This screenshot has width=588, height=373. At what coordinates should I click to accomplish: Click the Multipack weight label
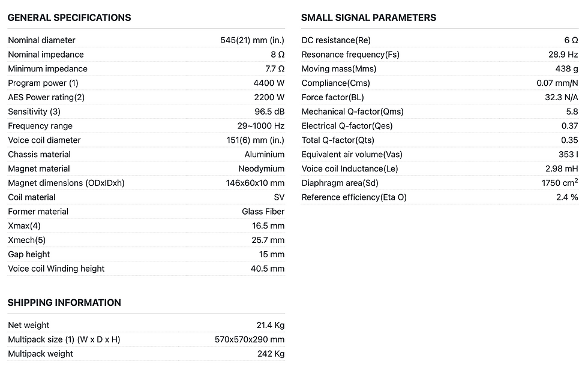[40, 354]
